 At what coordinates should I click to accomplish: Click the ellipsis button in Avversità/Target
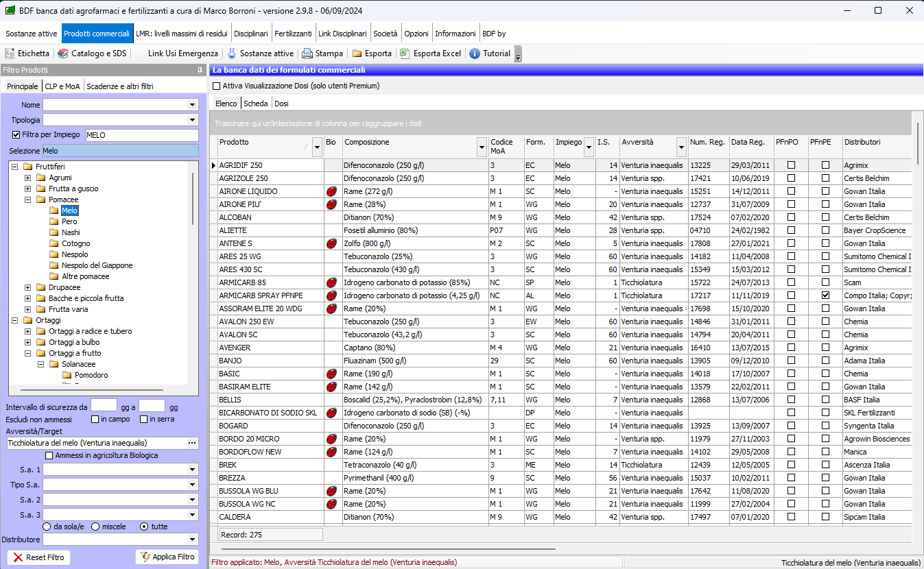tap(192, 443)
